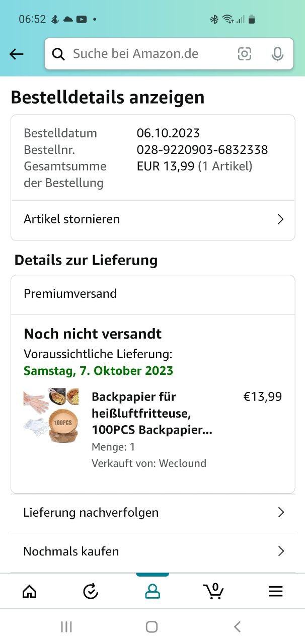Expand Nochmals kaufen chevron
This screenshot has width=305, height=644.
[281, 551]
